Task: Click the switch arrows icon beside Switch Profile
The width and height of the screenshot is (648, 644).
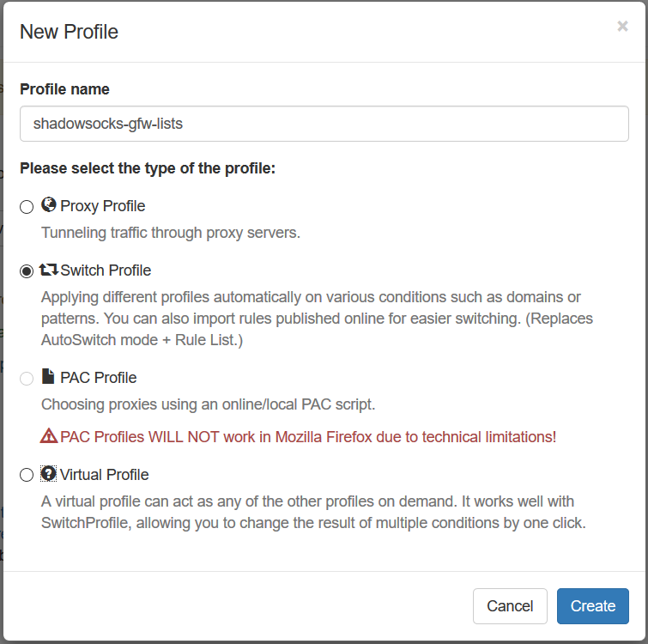Action: coord(49,270)
